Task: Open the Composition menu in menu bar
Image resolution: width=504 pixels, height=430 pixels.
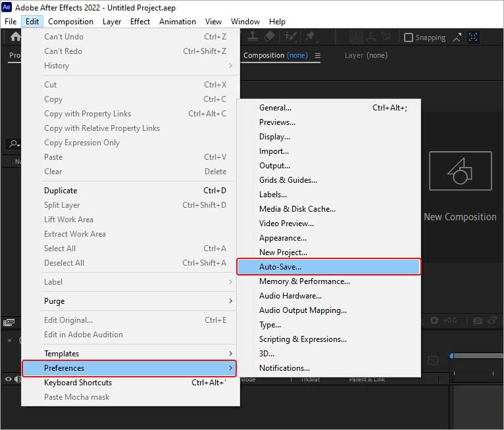Action: click(70, 22)
